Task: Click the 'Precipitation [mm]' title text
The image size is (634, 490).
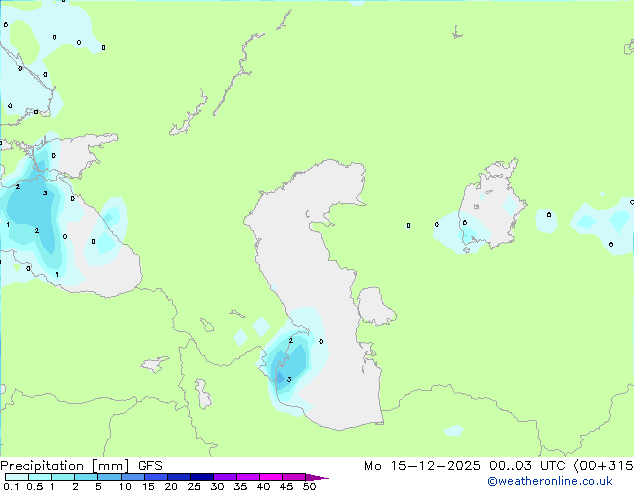Action: coord(64,466)
